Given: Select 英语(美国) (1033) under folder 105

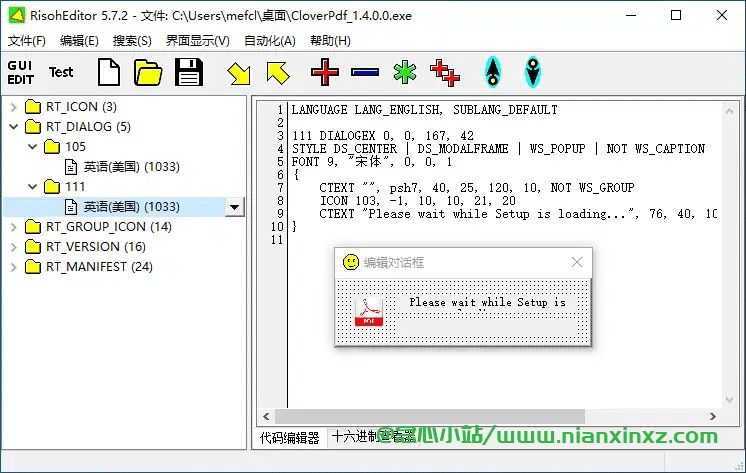Looking at the screenshot, I should 131,167.
